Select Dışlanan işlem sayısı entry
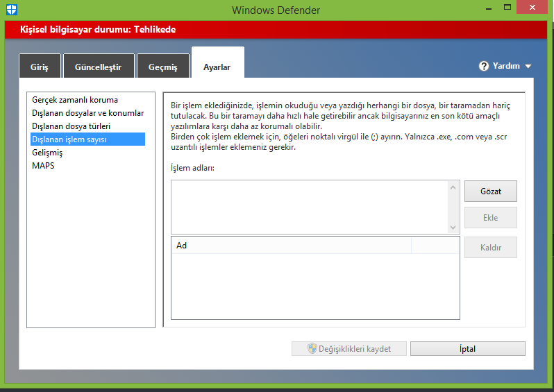Viewport: 554px width, 392px height. [x=87, y=139]
